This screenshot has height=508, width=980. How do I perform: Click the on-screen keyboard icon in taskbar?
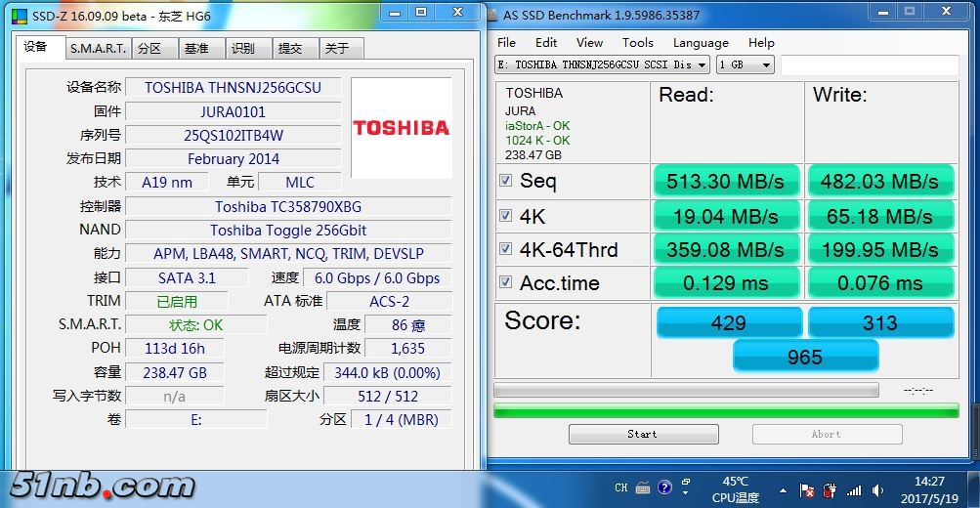click(643, 487)
